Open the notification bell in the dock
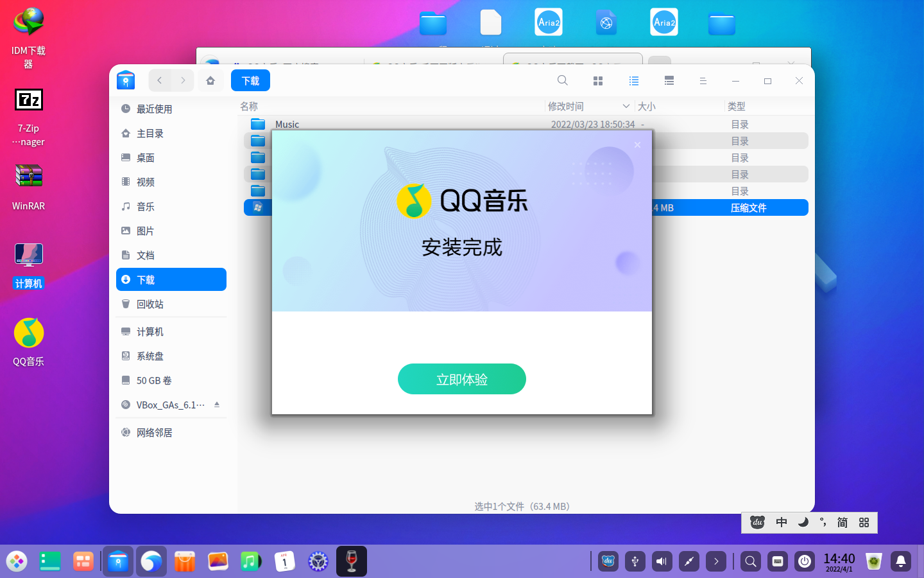 (901, 561)
